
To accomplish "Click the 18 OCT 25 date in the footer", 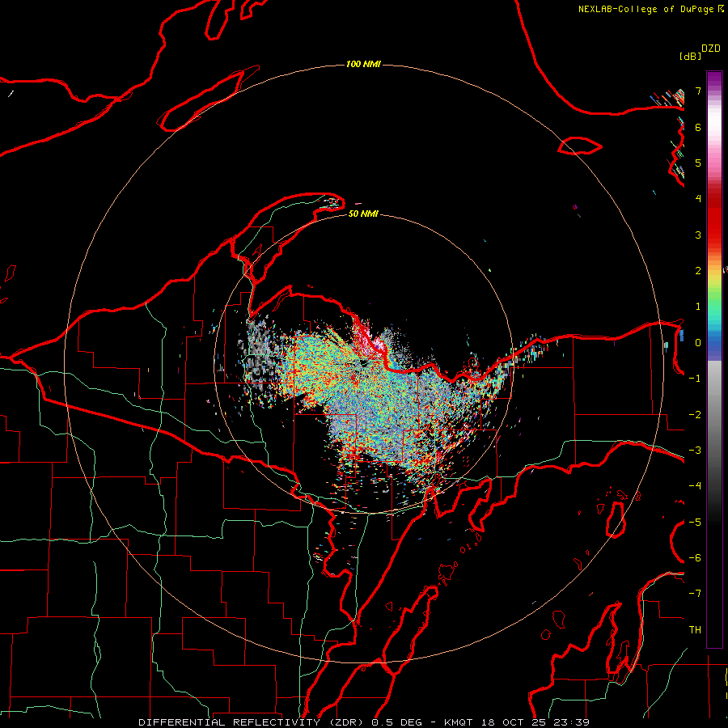I will (x=514, y=722).
